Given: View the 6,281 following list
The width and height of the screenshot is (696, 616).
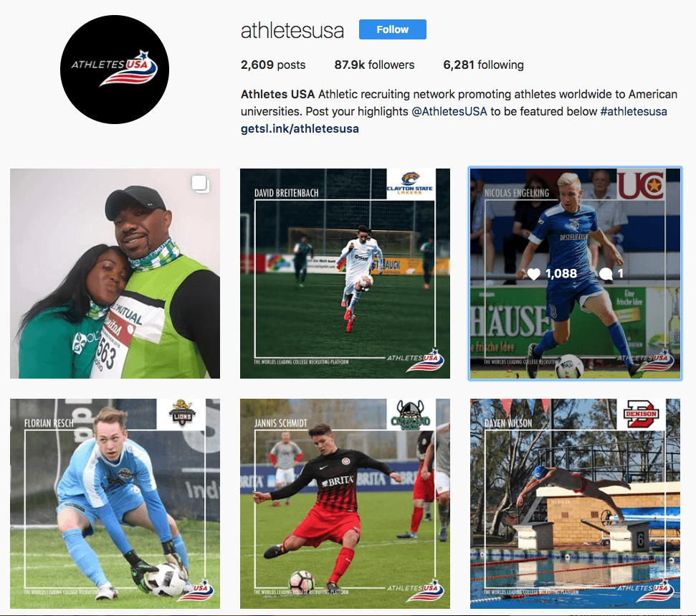Looking at the screenshot, I should 483,65.
